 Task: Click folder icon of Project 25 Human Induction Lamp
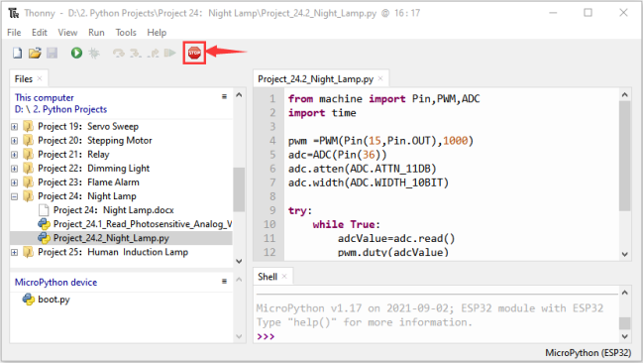pyautogui.click(x=28, y=252)
